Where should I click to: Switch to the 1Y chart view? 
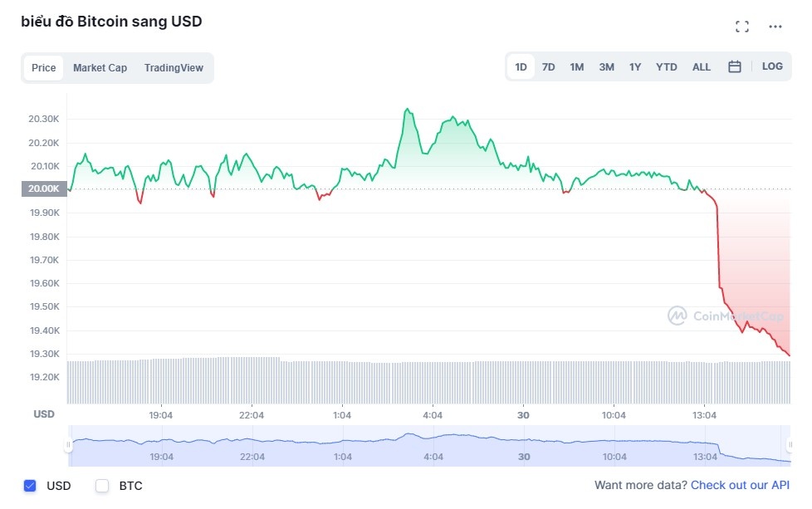(x=635, y=66)
